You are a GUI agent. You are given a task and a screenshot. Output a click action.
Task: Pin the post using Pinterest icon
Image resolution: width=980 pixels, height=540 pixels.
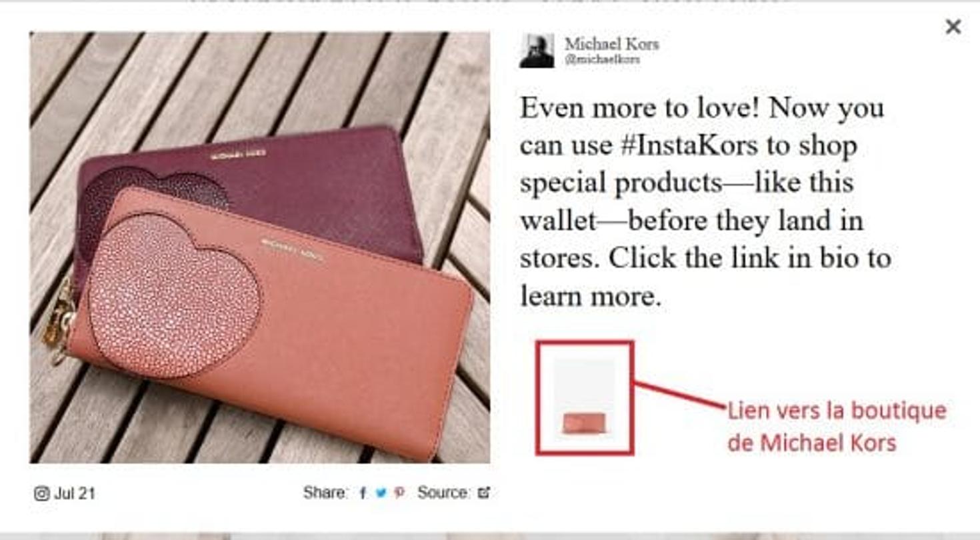click(x=399, y=493)
